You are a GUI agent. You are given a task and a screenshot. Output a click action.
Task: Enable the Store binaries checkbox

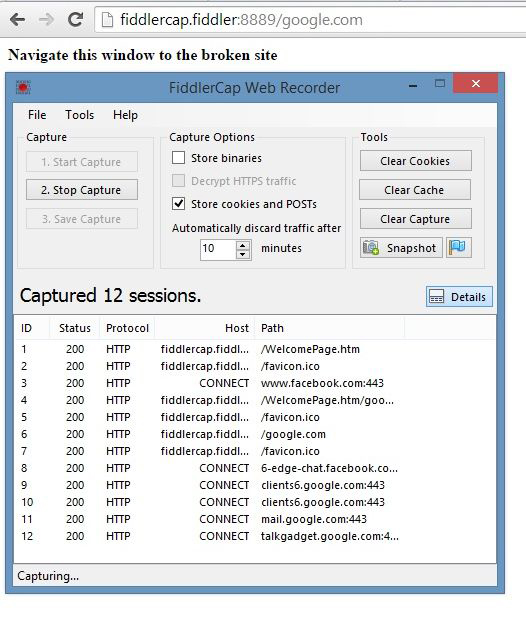click(178, 158)
